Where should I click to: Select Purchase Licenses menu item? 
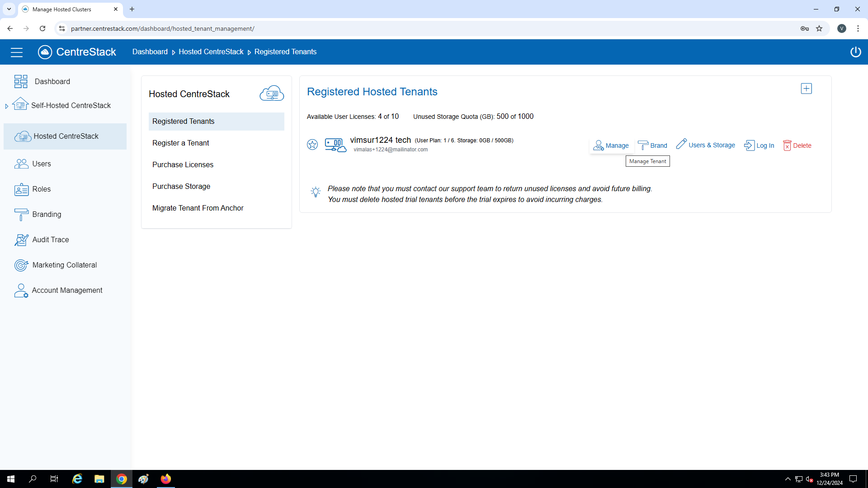pos(216,165)
